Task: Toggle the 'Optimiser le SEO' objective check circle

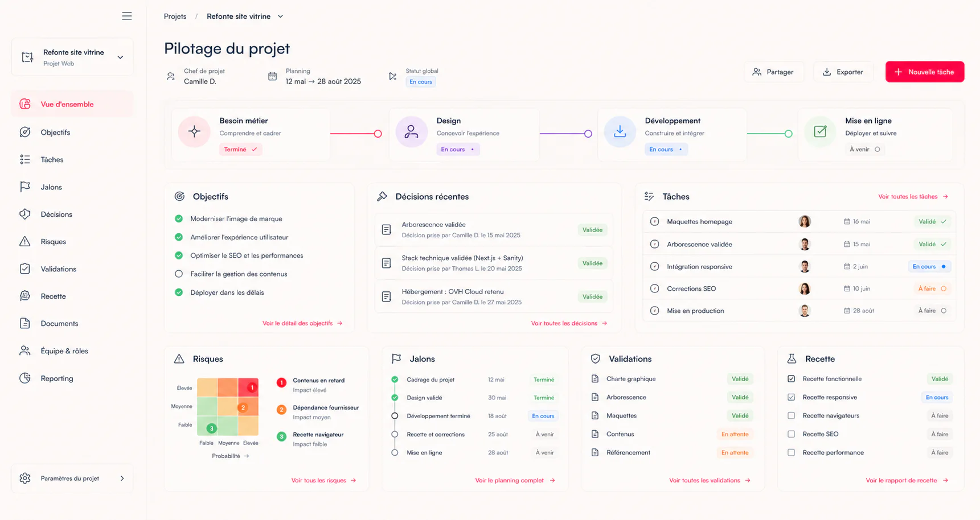Action: click(179, 255)
